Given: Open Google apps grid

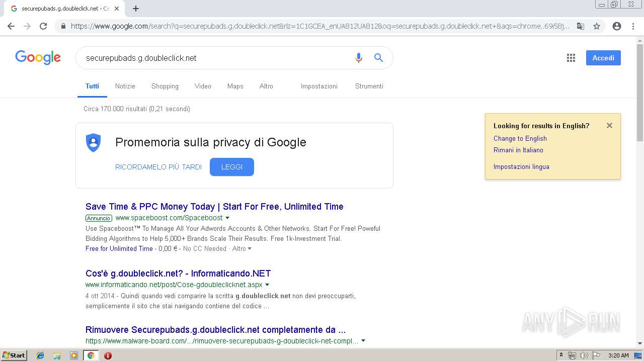Looking at the screenshot, I should click(571, 58).
